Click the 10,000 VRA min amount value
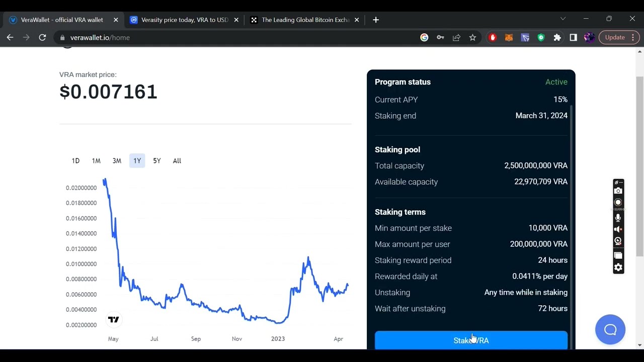Screen dimensions: 644x362 pyautogui.click(x=548, y=228)
